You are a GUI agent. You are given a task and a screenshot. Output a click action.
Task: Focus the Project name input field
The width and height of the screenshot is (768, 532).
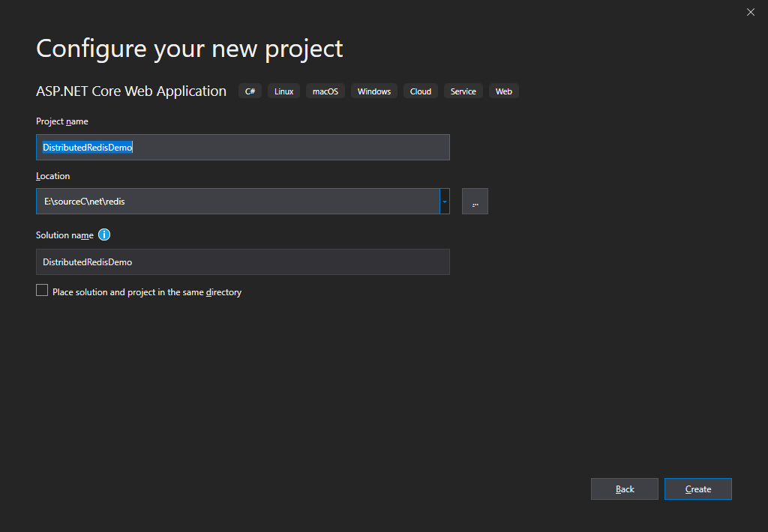tap(243, 148)
